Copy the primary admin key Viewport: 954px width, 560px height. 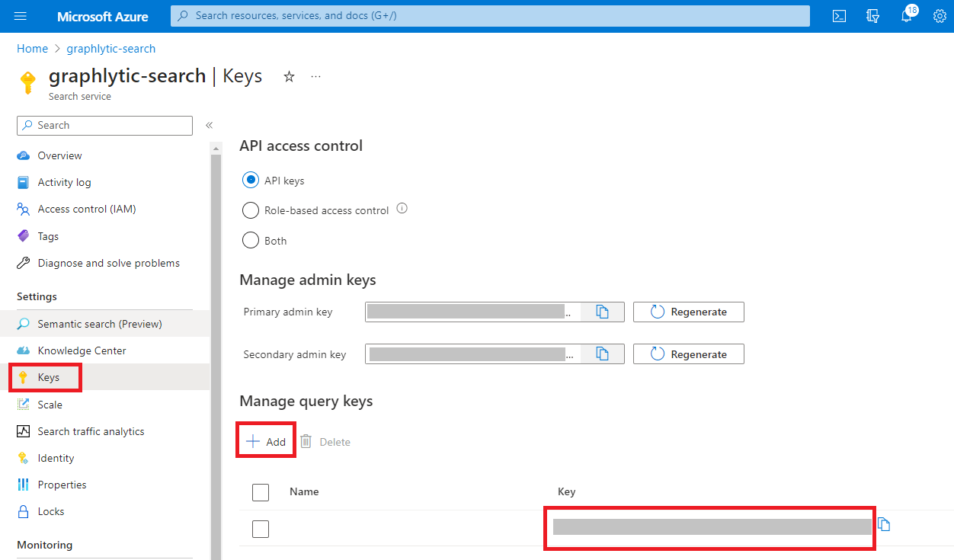tap(602, 312)
